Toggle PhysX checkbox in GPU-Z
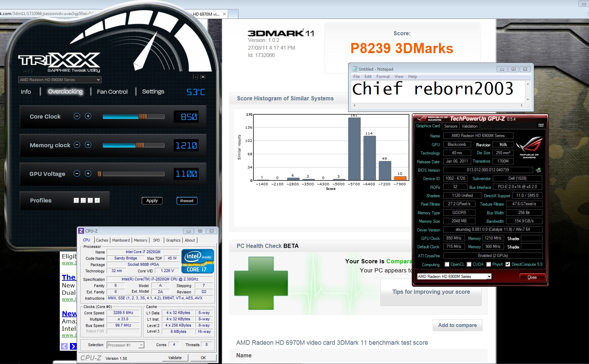The width and height of the screenshot is (589, 364). pos(489,264)
